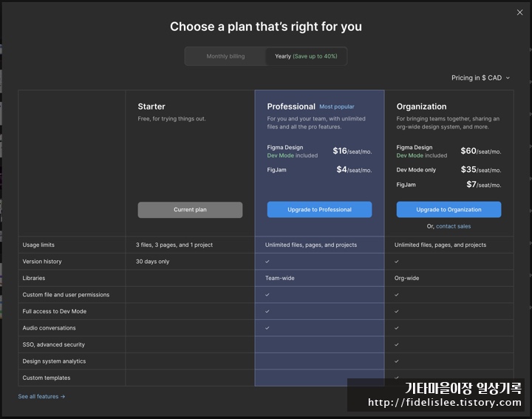
Task: Open See all features link
Action: [x=41, y=396]
